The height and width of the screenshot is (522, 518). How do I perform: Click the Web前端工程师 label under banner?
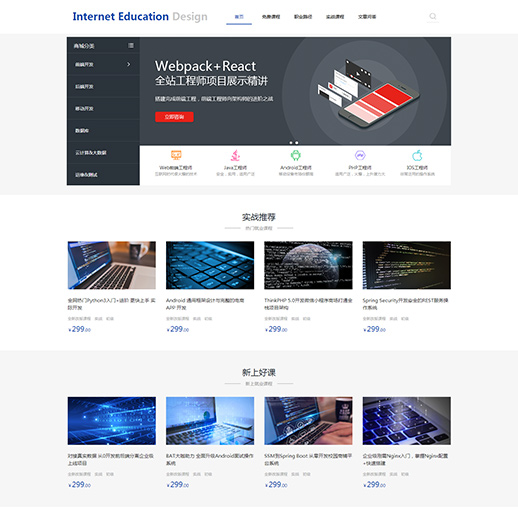point(176,168)
